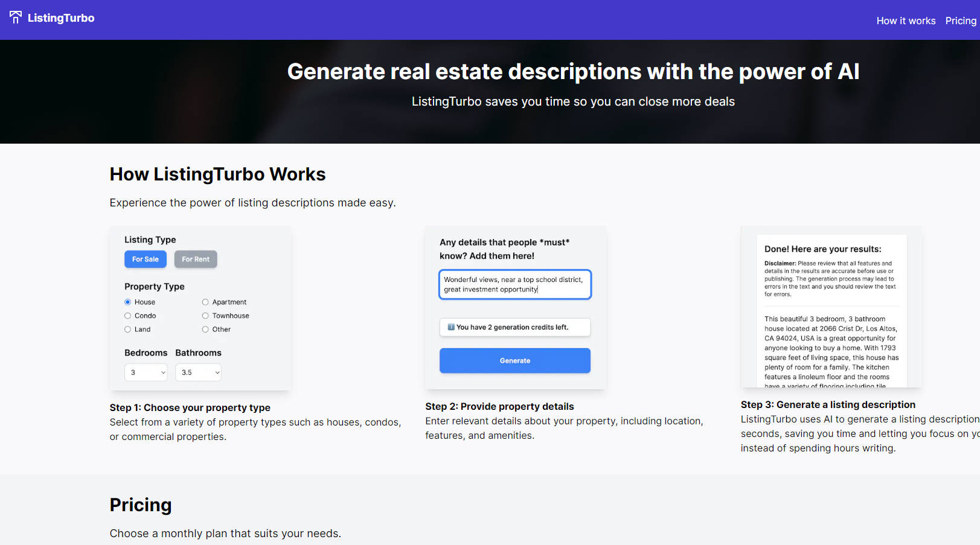Image resolution: width=980 pixels, height=545 pixels.
Task: Open the Pricing nav link
Action: 961,21
